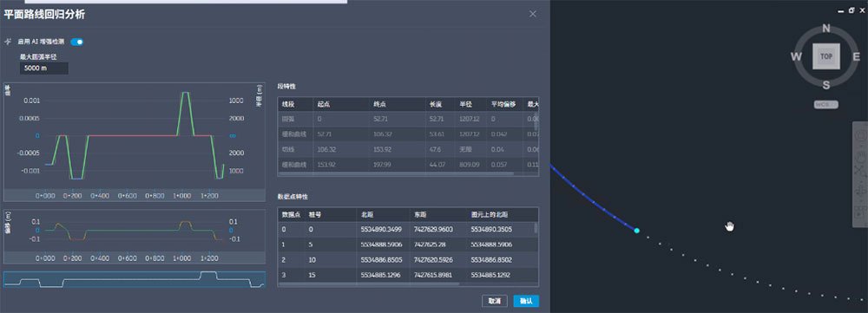Click the horizontal scrollbar of segment properties table
Screen dimensions: 868x313
coord(396,174)
